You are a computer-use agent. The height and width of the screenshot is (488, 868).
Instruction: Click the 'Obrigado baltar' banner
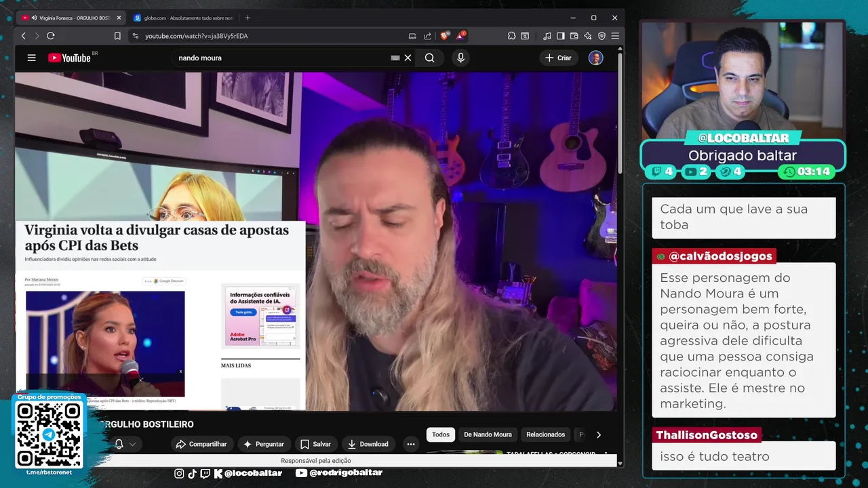tap(743, 156)
